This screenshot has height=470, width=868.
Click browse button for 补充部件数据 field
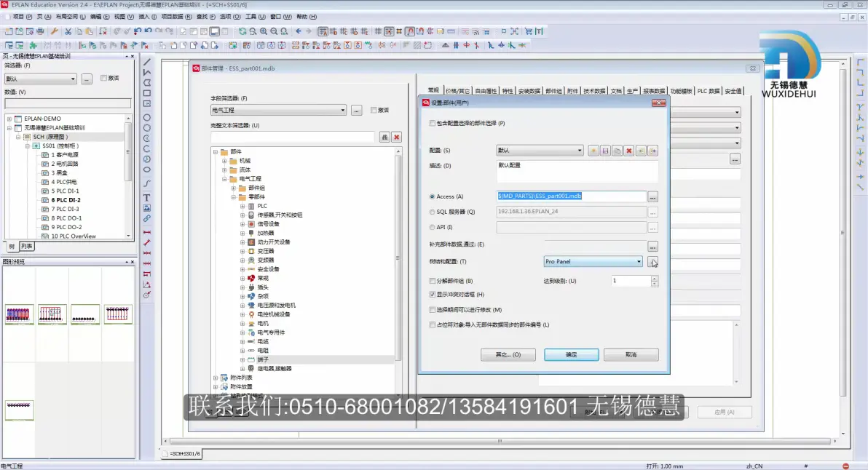click(x=652, y=247)
